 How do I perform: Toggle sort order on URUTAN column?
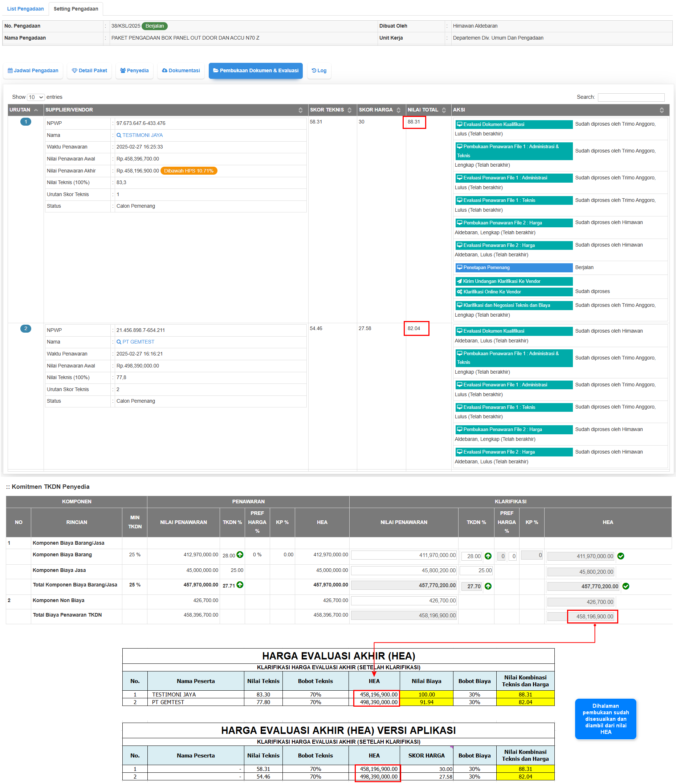coord(36,110)
